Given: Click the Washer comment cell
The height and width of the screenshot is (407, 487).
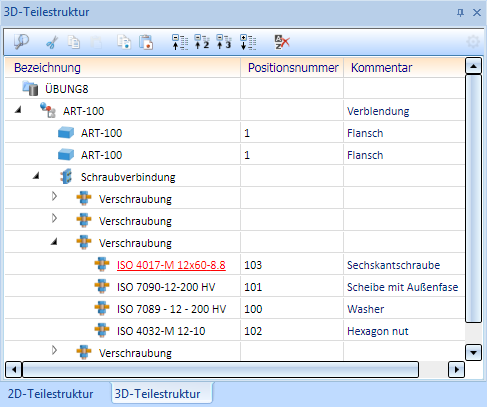Looking at the screenshot, I should pos(404,309).
